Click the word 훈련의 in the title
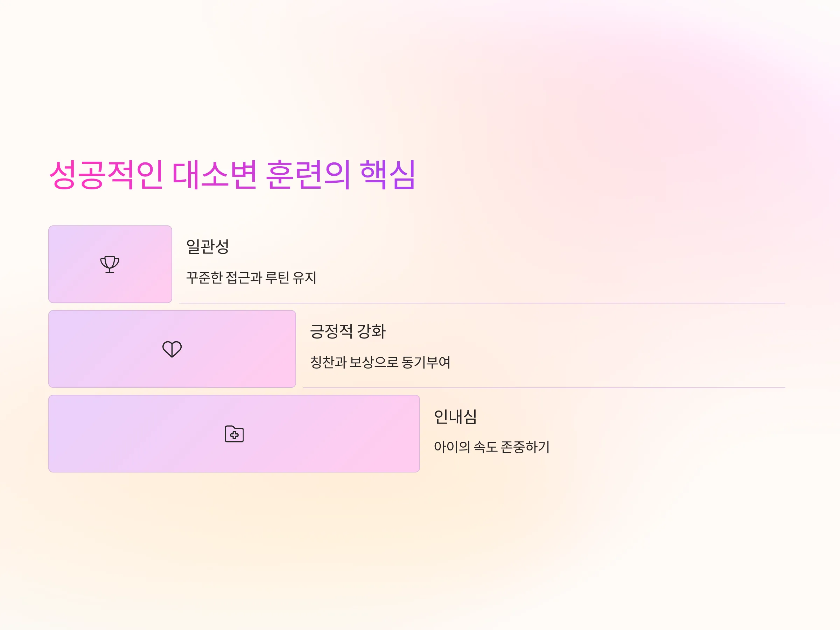Viewport: 840px width, 630px height. tap(308, 175)
